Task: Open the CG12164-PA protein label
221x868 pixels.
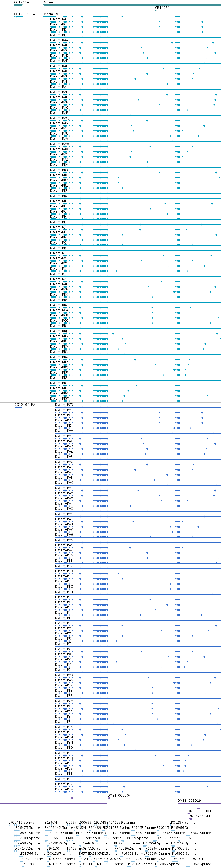Action: 25,405
